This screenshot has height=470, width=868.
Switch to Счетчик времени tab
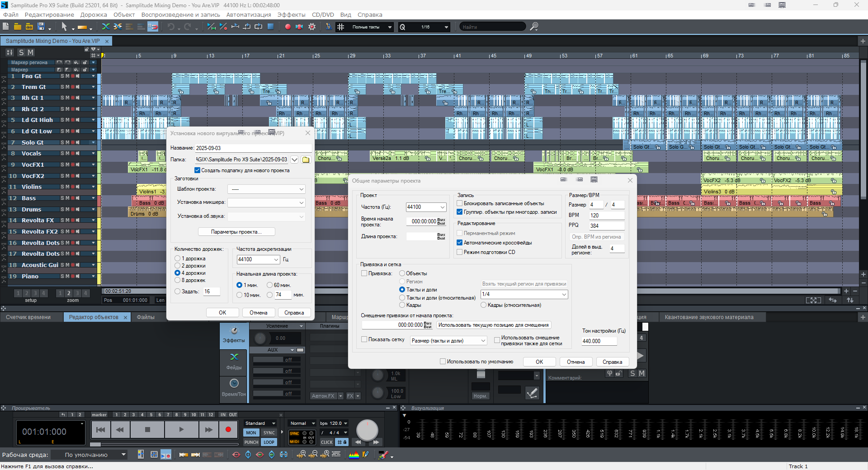tap(28, 317)
